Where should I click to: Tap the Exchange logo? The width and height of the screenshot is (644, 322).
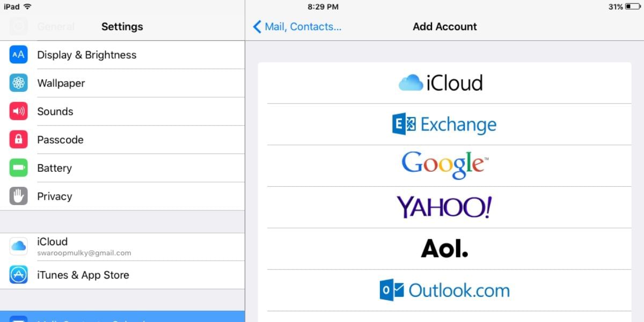click(x=444, y=124)
